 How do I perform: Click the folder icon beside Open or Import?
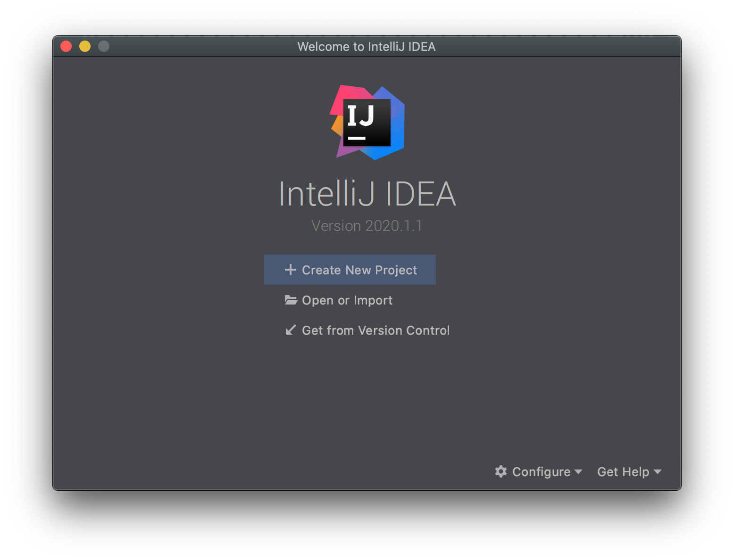pyautogui.click(x=291, y=300)
